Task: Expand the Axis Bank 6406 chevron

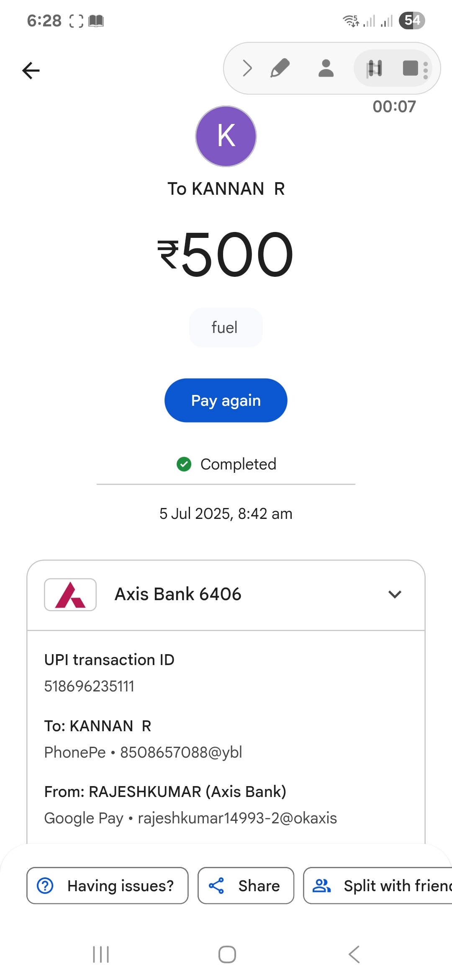Action: coord(395,594)
